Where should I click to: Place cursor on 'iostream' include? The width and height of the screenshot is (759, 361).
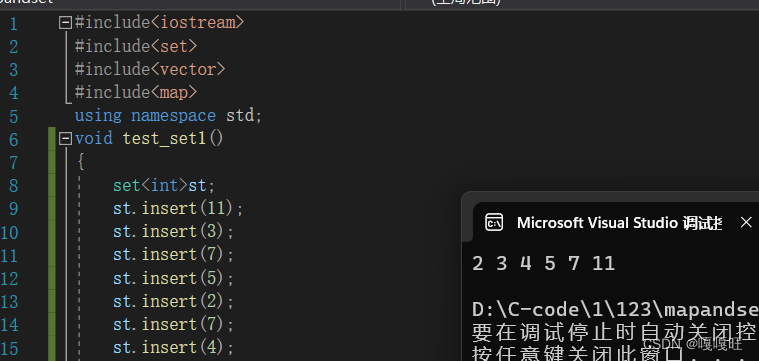click(197, 23)
